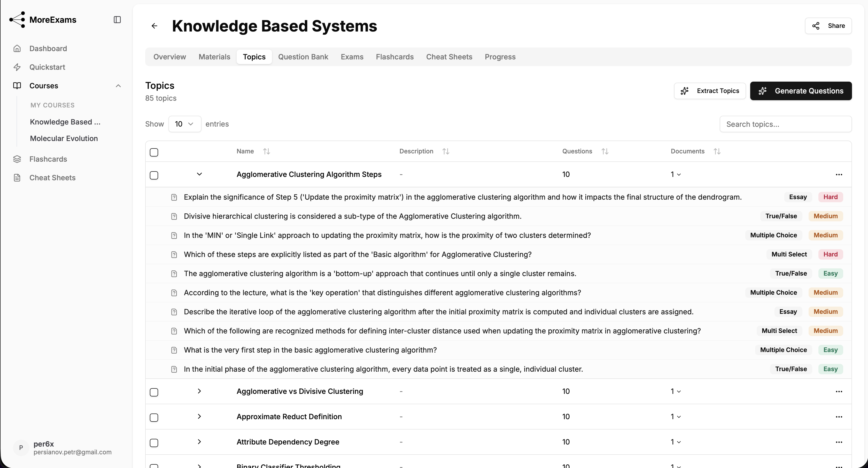The width and height of the screenshot is (868, 468).
Task: Open the Show entries count dropdown
Action: pos(185,124)
